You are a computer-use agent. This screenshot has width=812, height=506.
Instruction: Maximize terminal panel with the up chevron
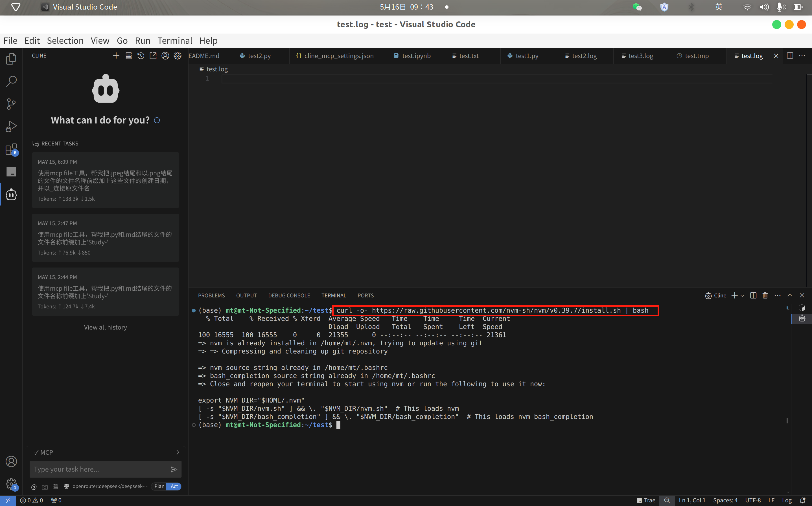point(789,295)
